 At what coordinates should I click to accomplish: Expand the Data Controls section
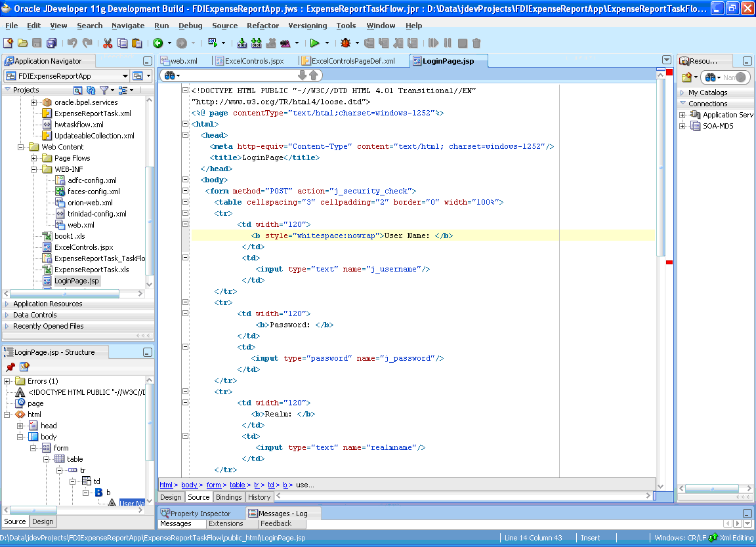click(7, 315)
